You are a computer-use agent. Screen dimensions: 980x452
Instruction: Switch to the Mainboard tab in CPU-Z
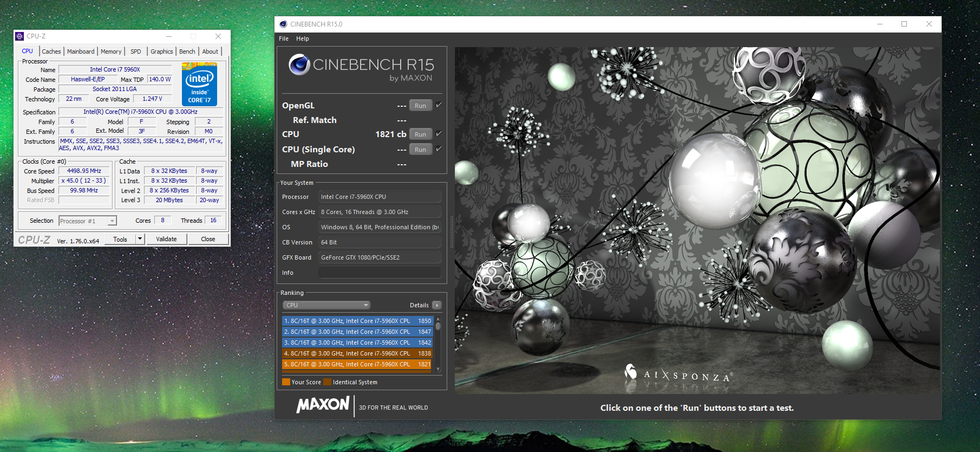[81, 51]
